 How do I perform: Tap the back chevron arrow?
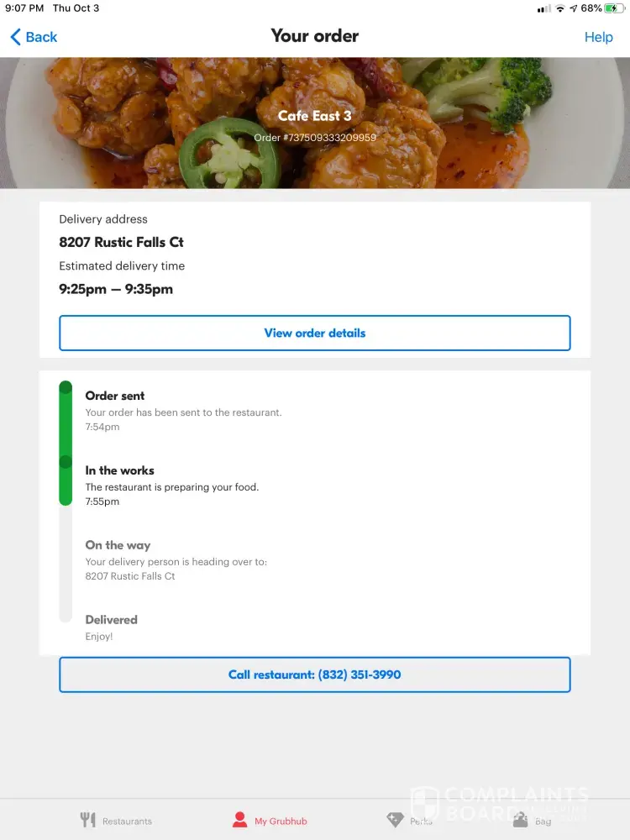pyautogui.click(x=15, y=37)
